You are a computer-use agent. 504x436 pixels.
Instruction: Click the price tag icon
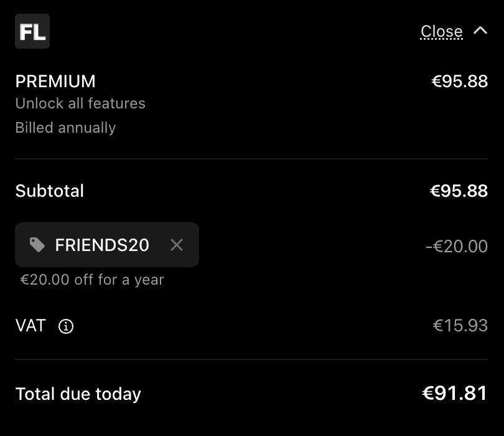pyautogui.click(x=37, y=245)
